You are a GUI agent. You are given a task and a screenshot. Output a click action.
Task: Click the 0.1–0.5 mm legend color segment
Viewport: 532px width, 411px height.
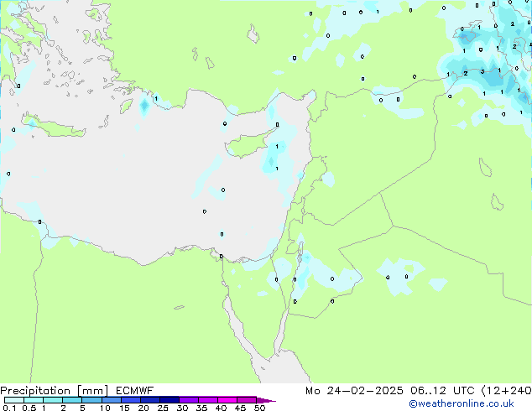(x=14, y=400)
